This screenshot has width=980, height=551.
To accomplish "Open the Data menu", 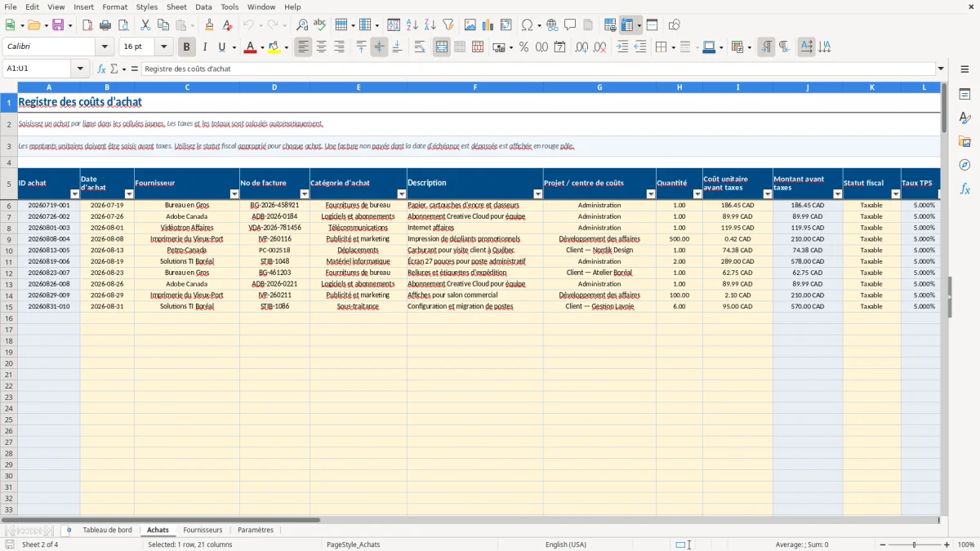I will coord(203,7).
